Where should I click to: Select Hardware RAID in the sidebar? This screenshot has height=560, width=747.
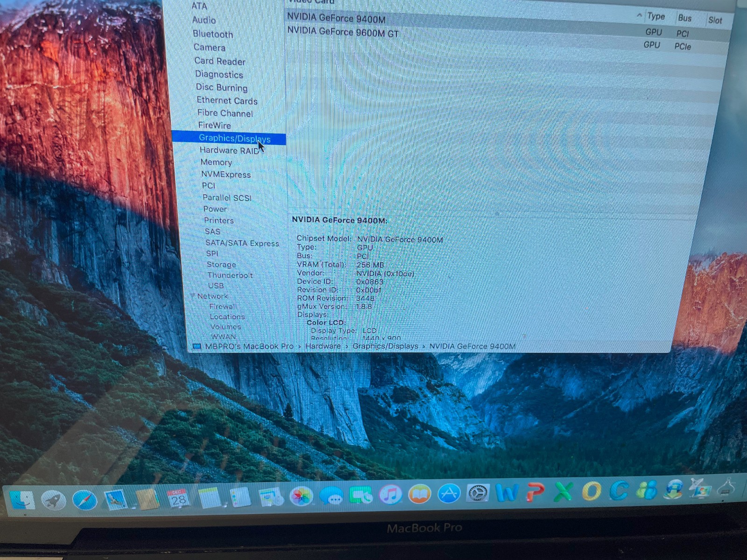(x=230, y=150)
